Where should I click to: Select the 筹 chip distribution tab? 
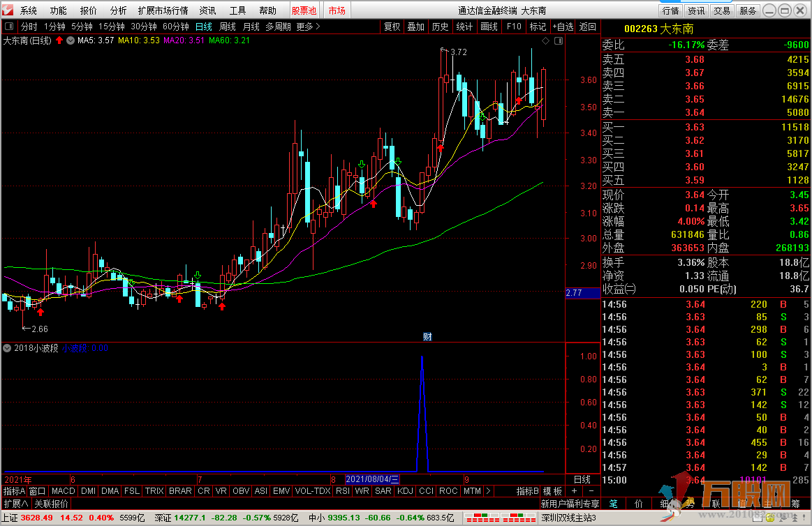pos(795,503)
